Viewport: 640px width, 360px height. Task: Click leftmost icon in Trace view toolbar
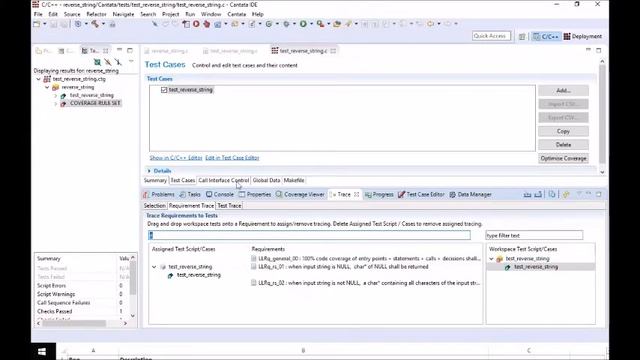[527, 195]
